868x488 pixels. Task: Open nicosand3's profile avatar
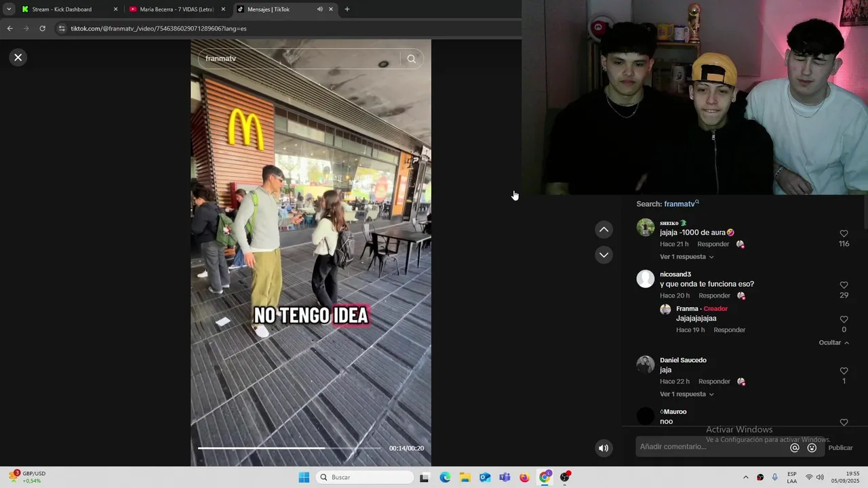click(x=646, y=279)
